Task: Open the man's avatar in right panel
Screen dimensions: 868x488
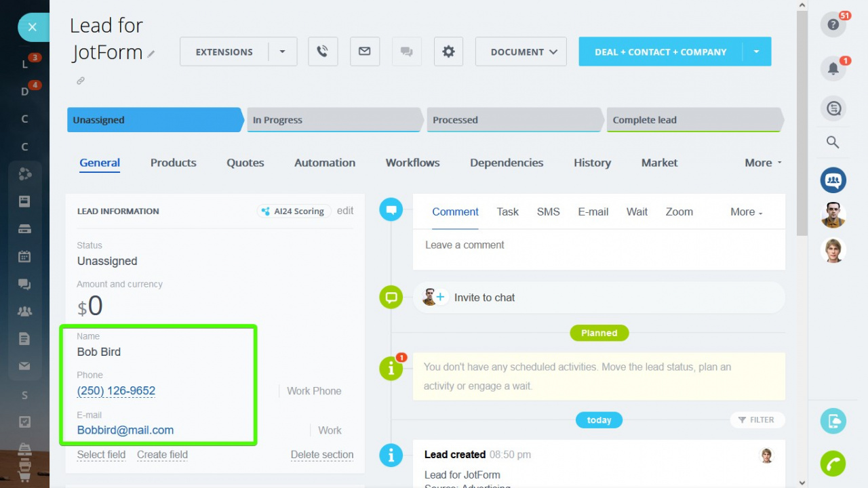Action: [833, 216]
